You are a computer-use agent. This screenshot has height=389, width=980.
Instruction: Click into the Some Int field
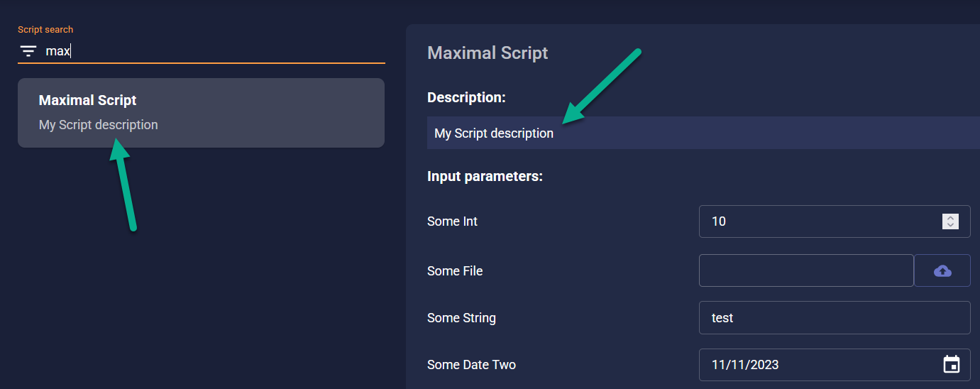pos(835,221)
